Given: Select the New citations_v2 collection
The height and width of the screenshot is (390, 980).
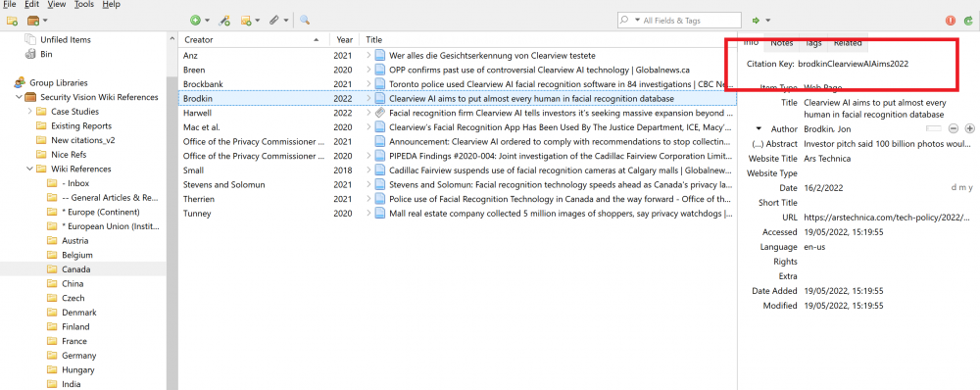Looking at the screenshot, I should (x=83, y=140).
